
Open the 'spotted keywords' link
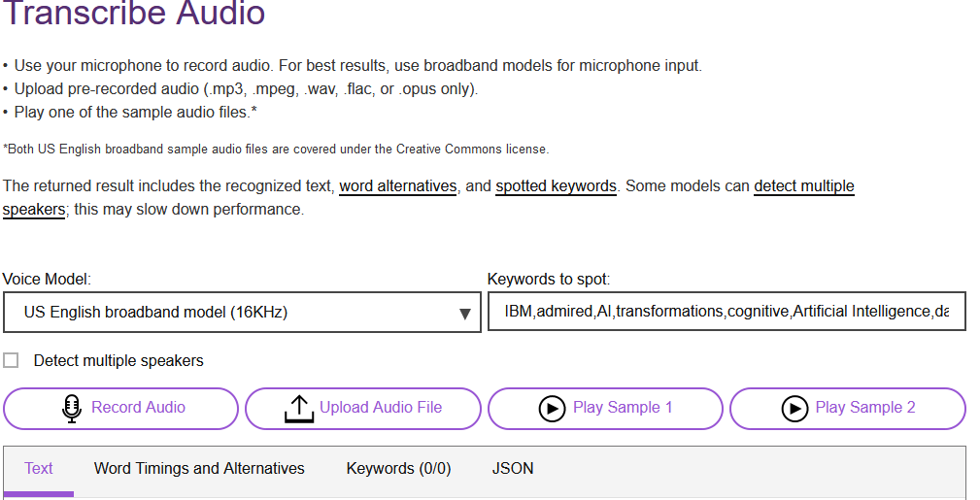pyautogui.click(x=556, y=186)
